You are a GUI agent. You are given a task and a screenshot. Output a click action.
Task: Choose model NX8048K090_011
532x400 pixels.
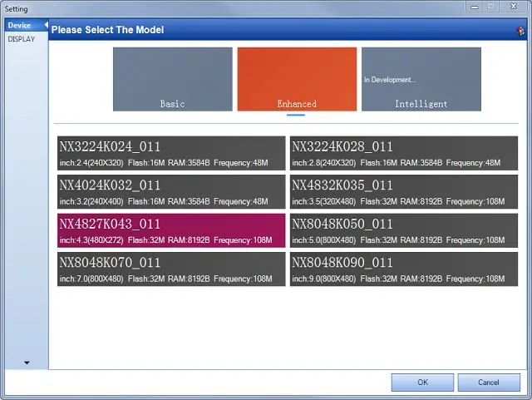(404, 269)
